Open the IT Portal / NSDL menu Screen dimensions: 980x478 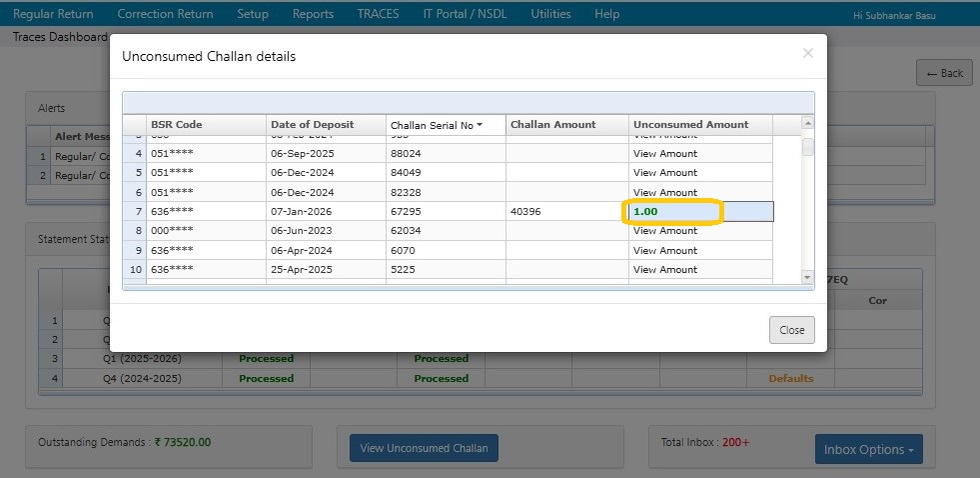pos(465,14)
